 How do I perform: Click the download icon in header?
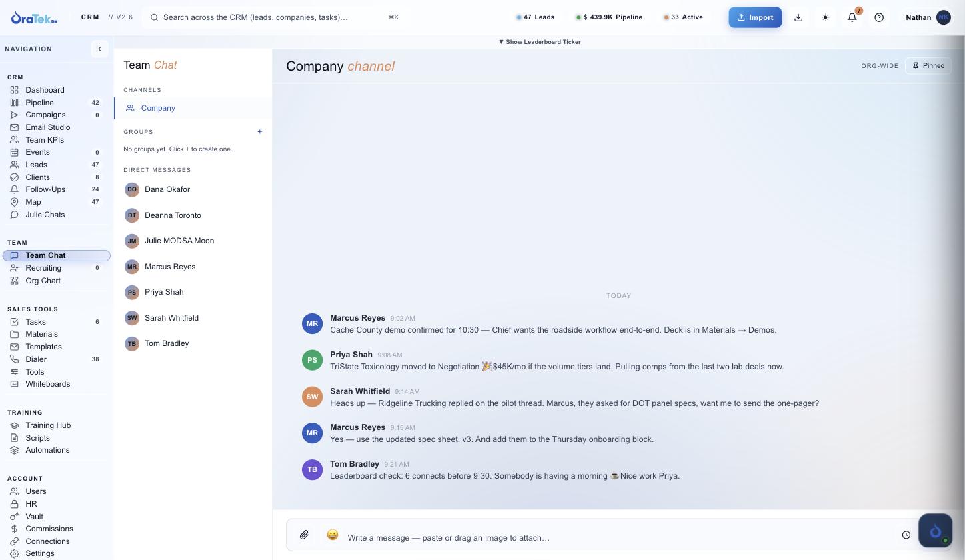click(798, 17)
